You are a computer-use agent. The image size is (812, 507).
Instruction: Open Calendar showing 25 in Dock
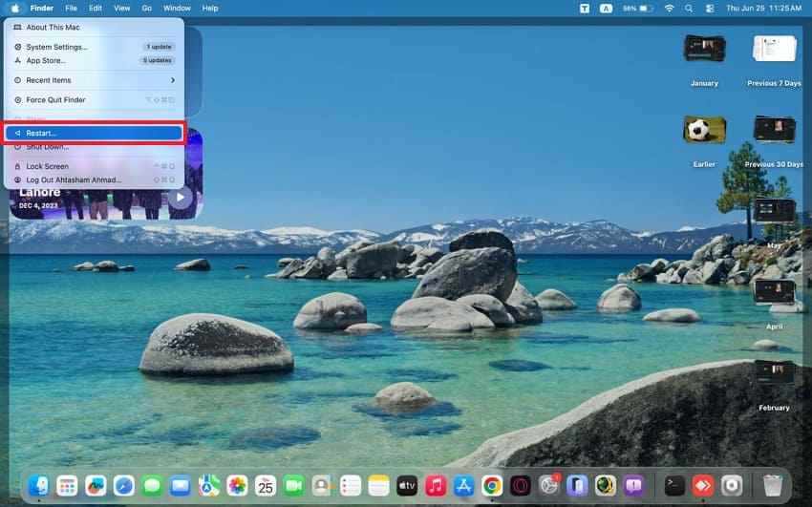pyautogui.click(x=266, y=486)
